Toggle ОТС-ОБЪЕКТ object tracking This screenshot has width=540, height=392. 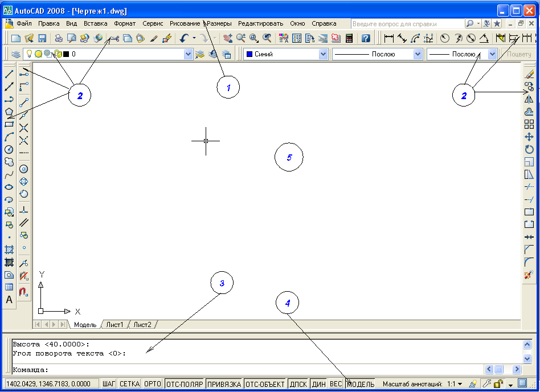[265, 383]
